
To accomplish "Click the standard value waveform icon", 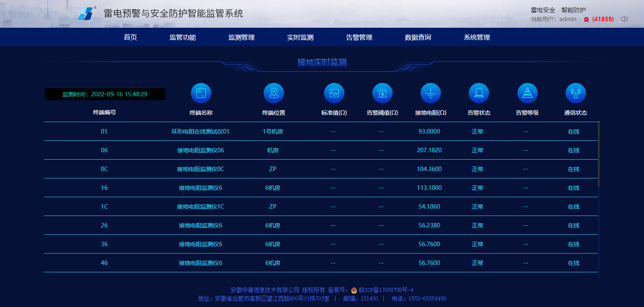I will click(334, 93).
